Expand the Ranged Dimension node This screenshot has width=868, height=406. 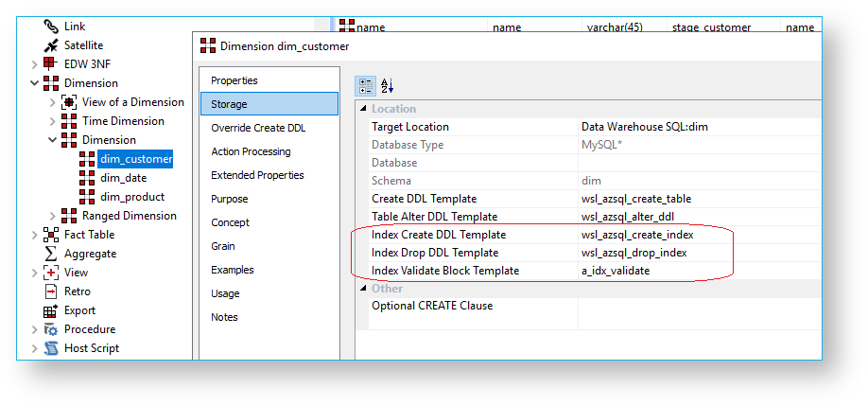[x=53, y=216]
